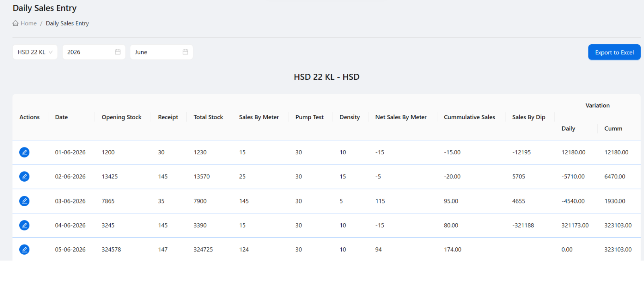Click the Date column header
Viewport: 644px width, 282px height.
pyautogui.click(x=61, y=117)
